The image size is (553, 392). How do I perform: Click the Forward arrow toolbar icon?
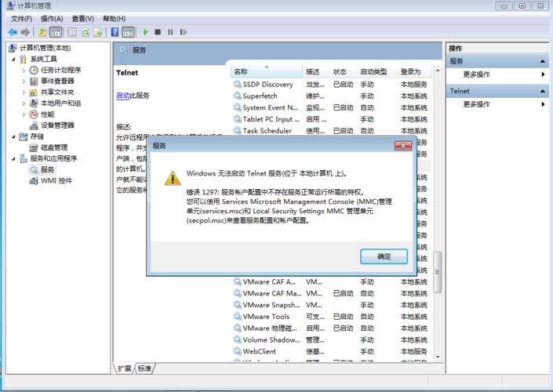pyautogui.click(x=25, y=32)
